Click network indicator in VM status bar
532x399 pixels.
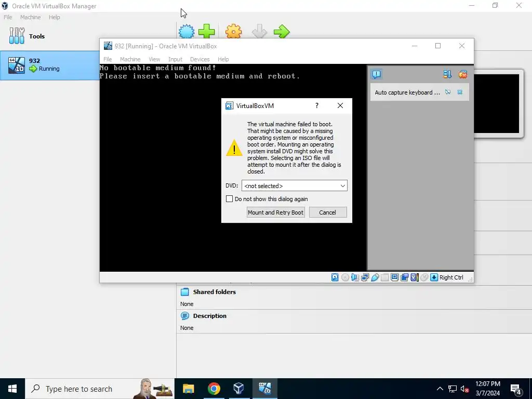tap(365, 277)
